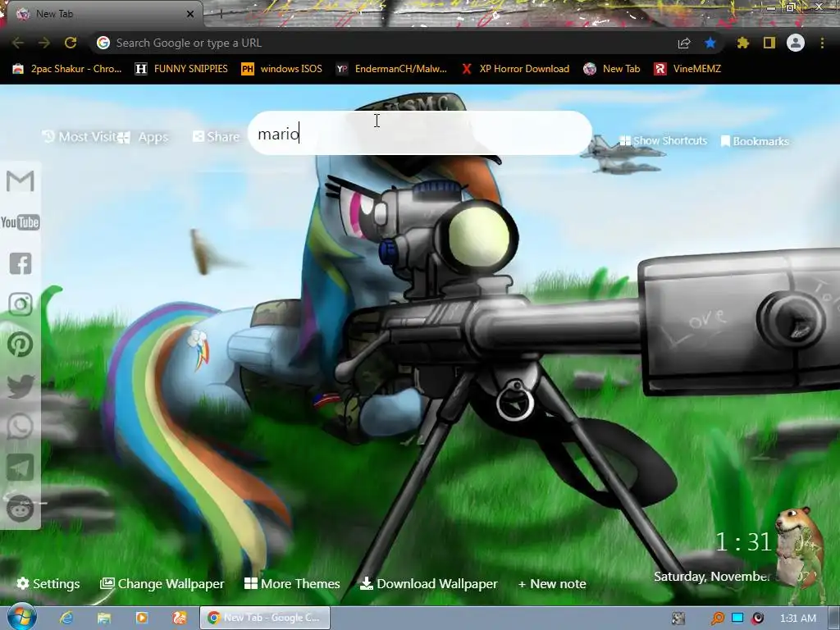840x630 pixels.
Task: Add a note with + New note
Action: 552,583
